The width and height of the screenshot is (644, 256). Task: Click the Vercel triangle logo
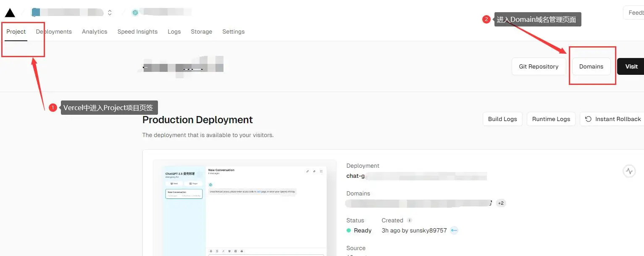tap(10, 13)
